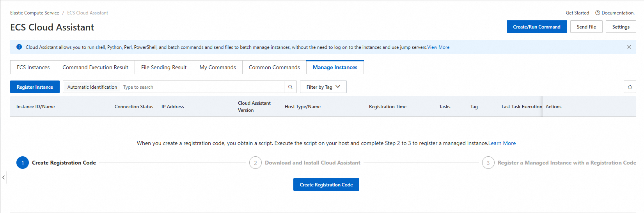Click the Tasks column header
The height and width of the screenshot is (213, 644).
445,107
